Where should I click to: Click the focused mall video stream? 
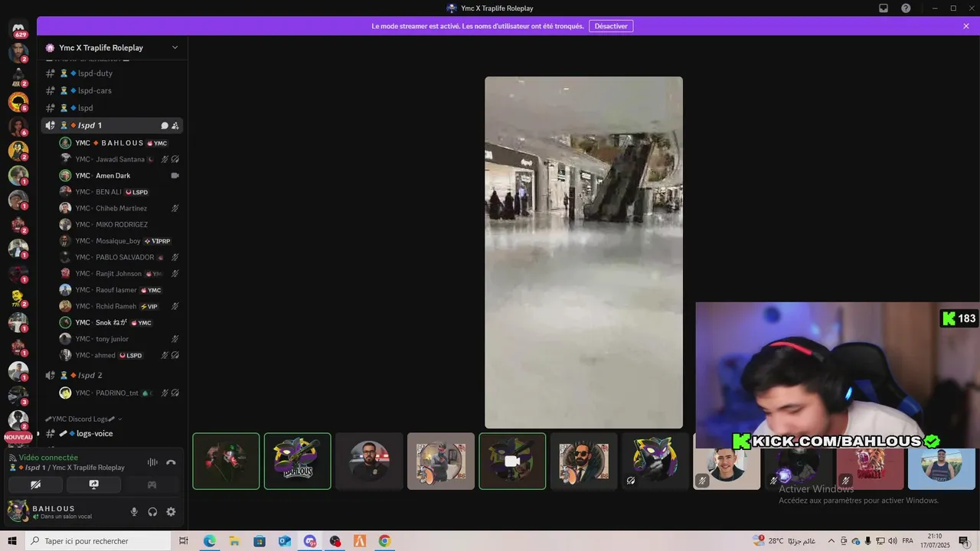(583, 253)
